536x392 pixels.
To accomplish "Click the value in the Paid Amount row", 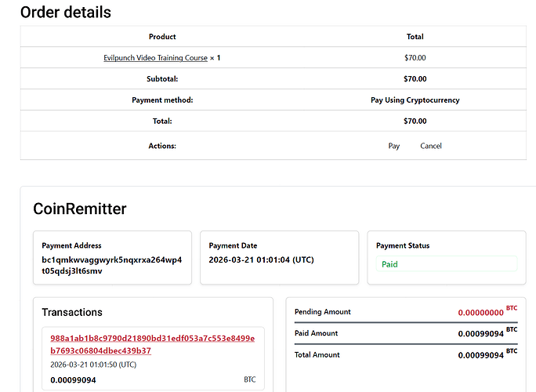I will 480,334.
